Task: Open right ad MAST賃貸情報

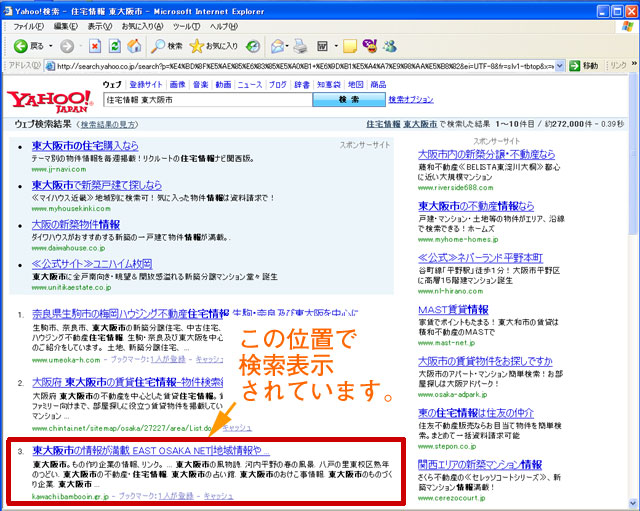Action: point(453,310)
